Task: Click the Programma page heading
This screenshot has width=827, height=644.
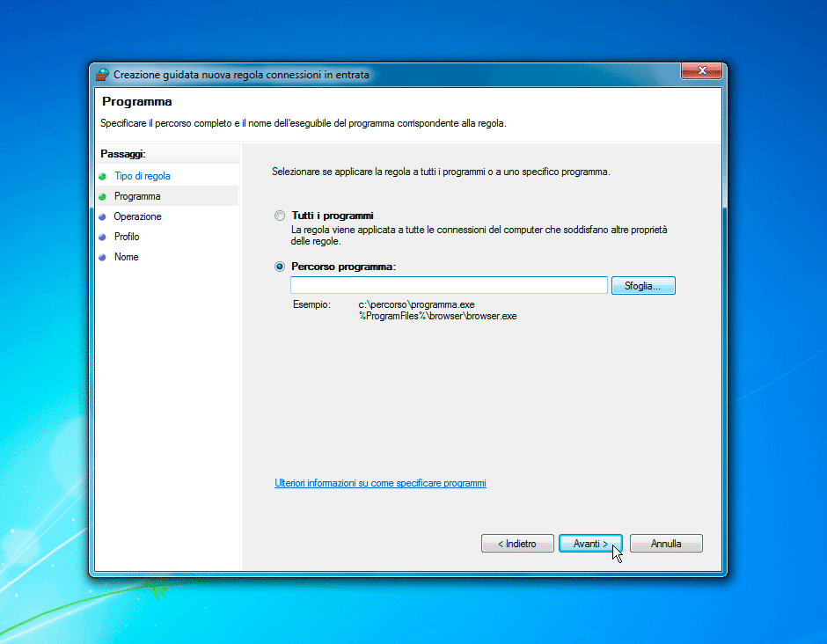Action: coord(137,101)
